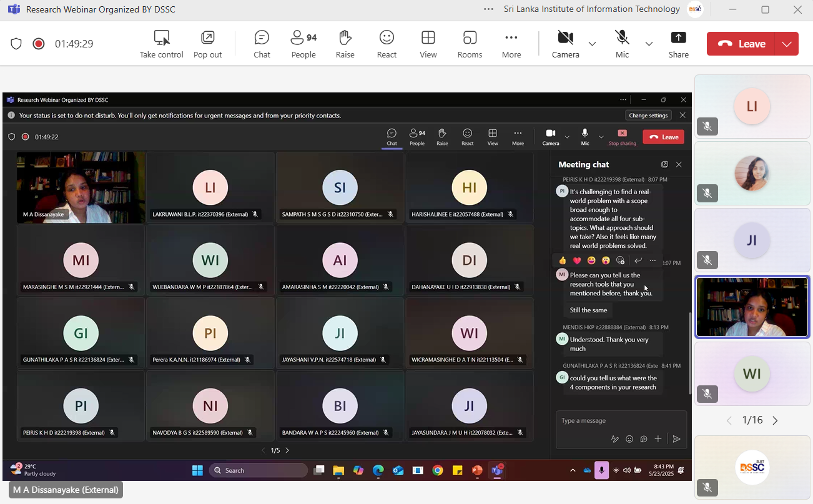Leave the meeting with red Leave button
The height and width of the screenshot is (504, 813).
(741, 44)
